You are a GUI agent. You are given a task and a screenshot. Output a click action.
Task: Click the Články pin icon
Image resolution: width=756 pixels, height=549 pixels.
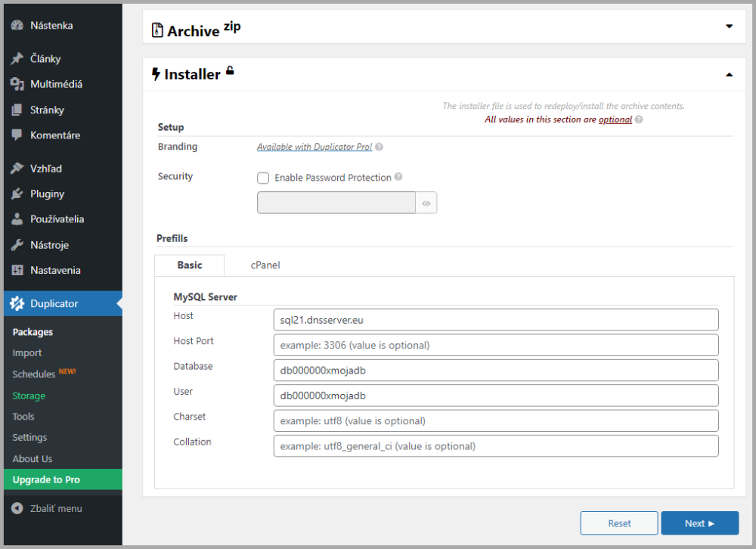(17, 59)
